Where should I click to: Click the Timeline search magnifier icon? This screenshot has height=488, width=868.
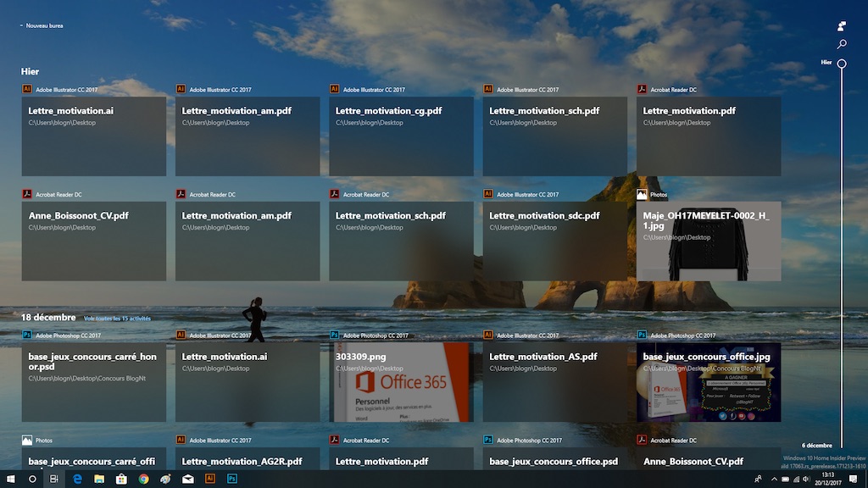[841, 44]
